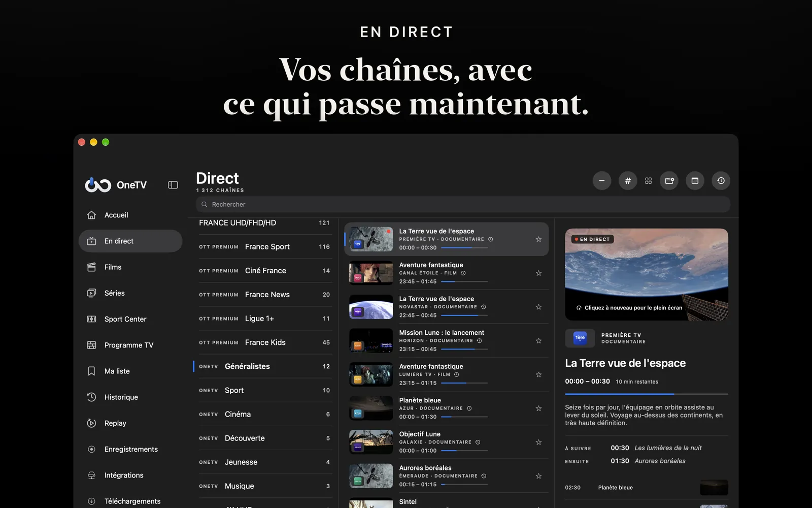Screen dimensions: 812x508
Task: Open the calendar guide icon
Action: point(695,181)
